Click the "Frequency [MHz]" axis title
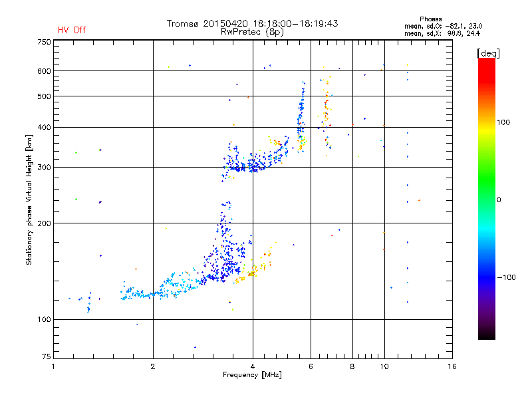532x399 pixels. (x=252, y=375)
